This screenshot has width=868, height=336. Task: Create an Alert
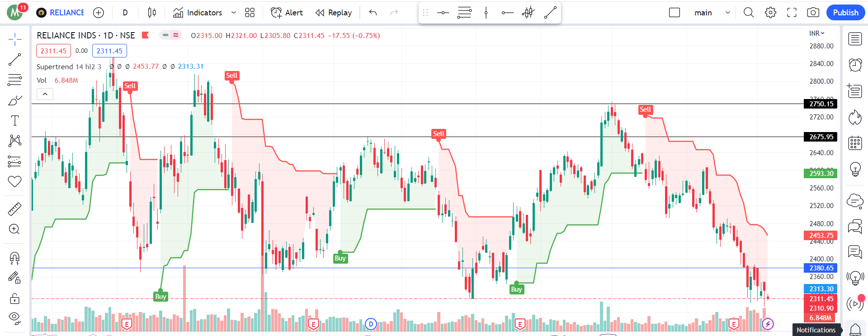click(x=287, y=13)
